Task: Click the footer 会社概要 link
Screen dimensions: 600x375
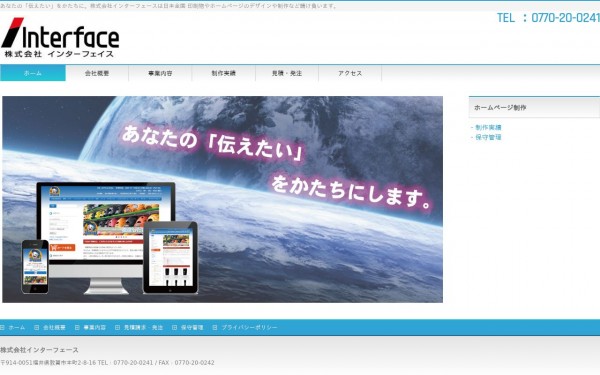Action: pyautogui.click(x=54, y=328)
